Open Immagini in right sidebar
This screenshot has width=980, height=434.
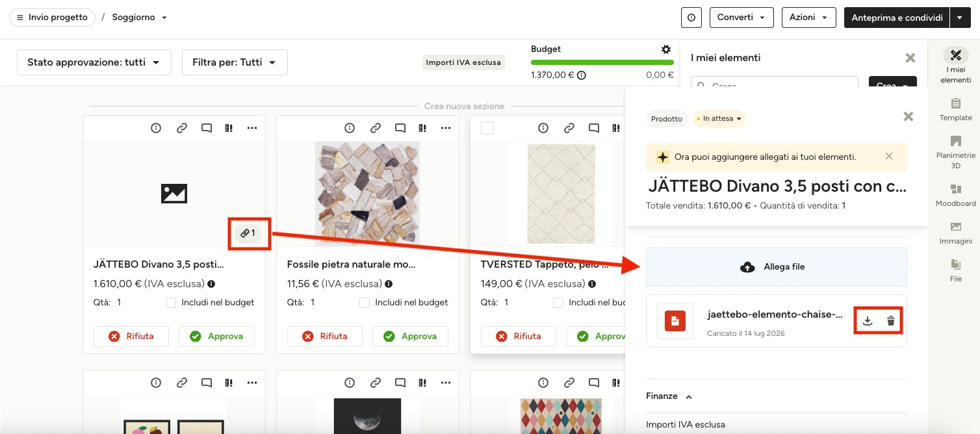click(x=956, y=233)
